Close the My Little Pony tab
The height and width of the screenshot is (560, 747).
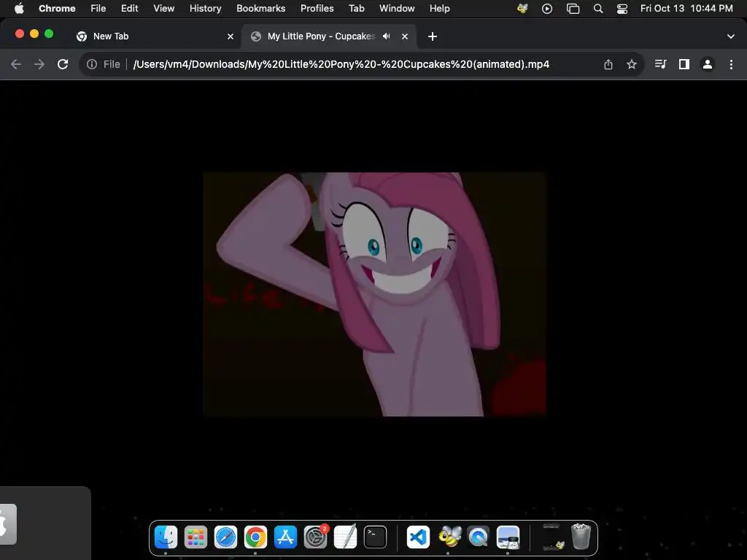click(405, 36)
